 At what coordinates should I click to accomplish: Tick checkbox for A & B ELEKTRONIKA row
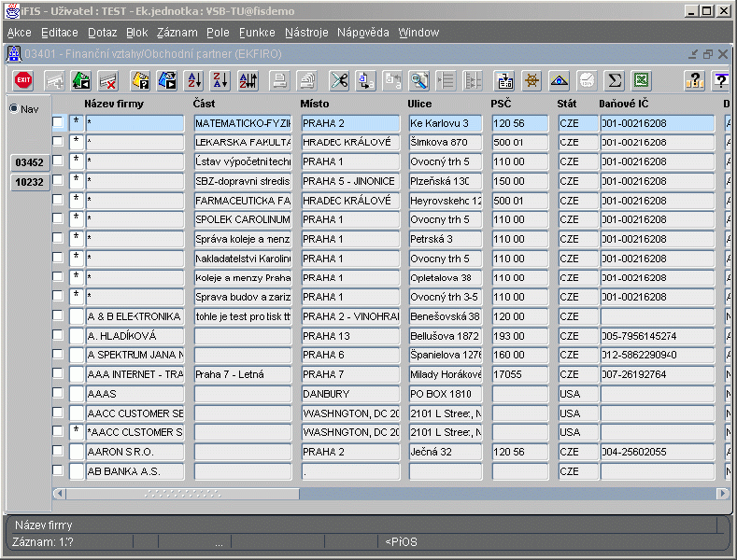coord(57,315)
